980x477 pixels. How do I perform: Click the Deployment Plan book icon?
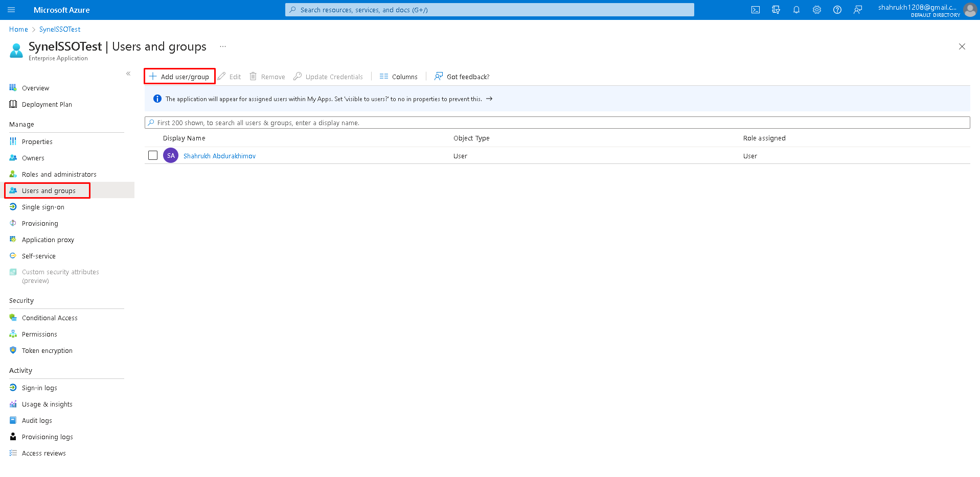pyautogui.click(x=13, y=104)
